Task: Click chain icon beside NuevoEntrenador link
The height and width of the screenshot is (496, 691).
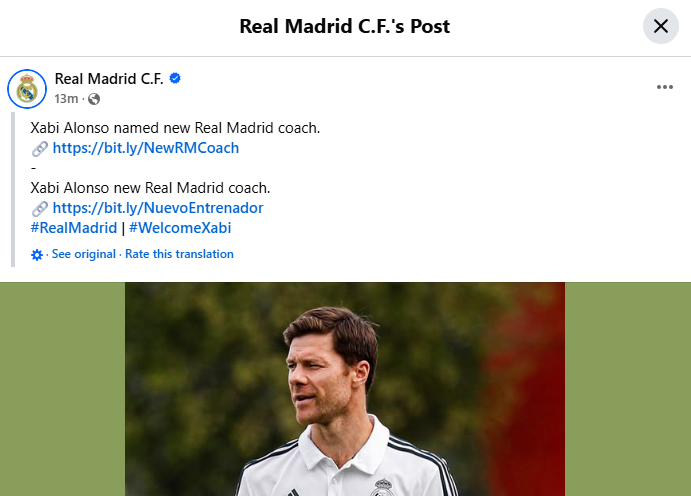Action: click(40, 208)
